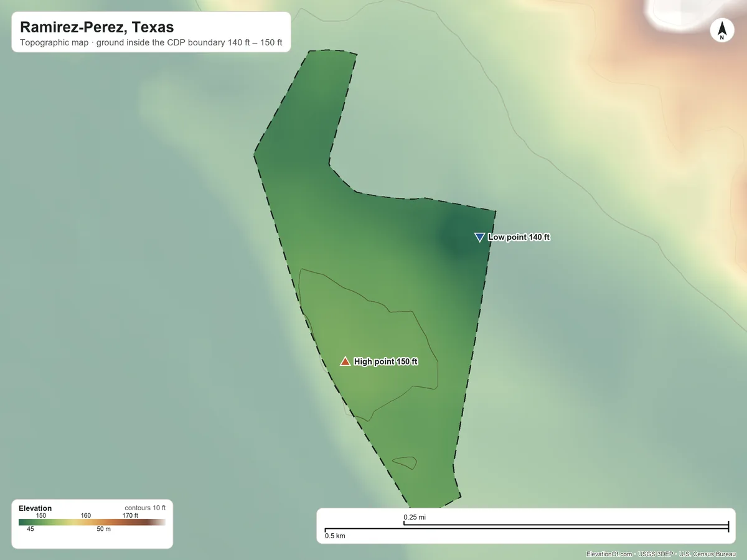Click the '0.25 mi' scale bar label
Screen dimensions: 747x560
tap(415, 517)
